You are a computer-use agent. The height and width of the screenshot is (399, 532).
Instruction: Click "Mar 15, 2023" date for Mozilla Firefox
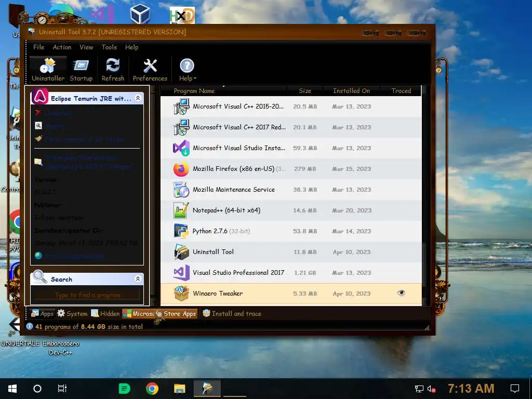[352, 169]
